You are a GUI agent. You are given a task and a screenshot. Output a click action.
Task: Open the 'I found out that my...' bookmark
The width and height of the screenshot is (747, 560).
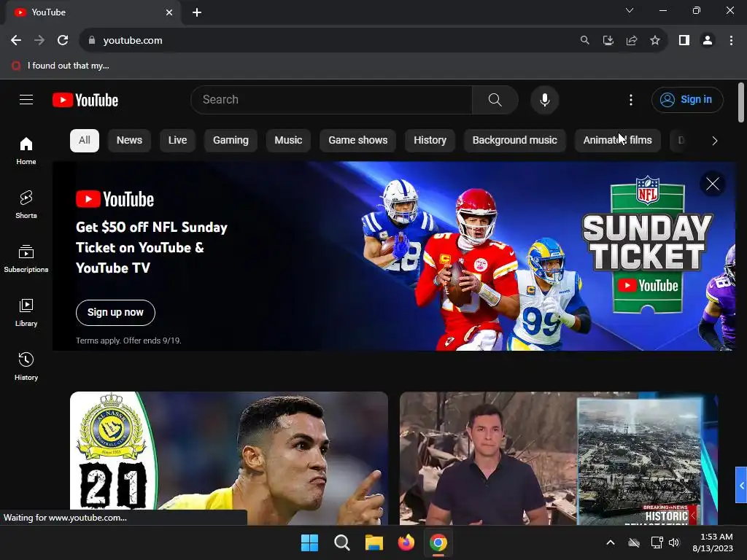tap(61, 66)
